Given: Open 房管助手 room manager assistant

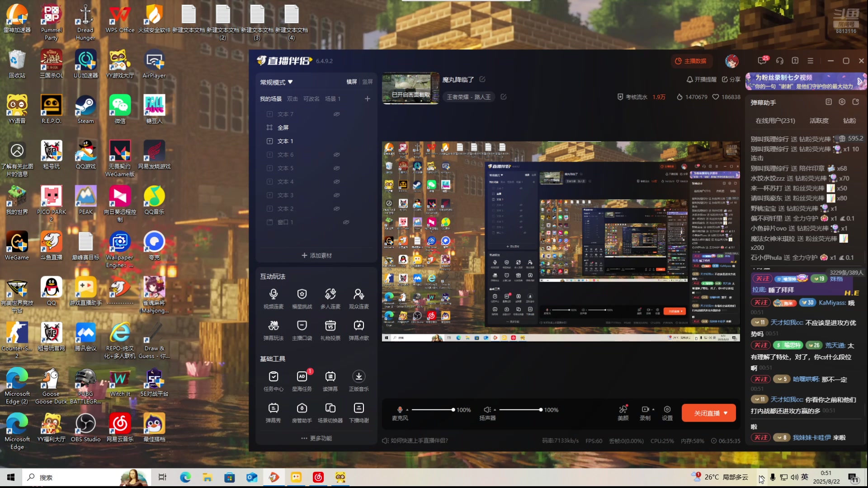Looking at the screenshot, I should point(302,413).
